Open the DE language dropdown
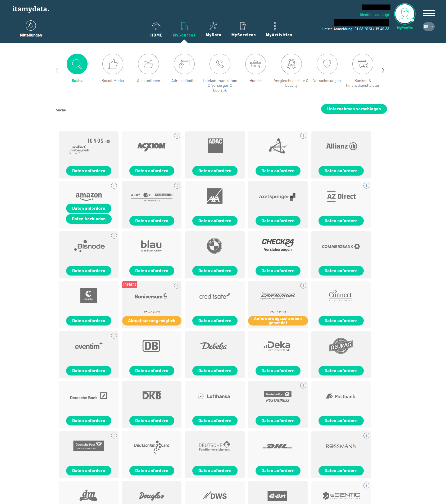The width and height of the screenshot is (446, 504). click(429, 27)
